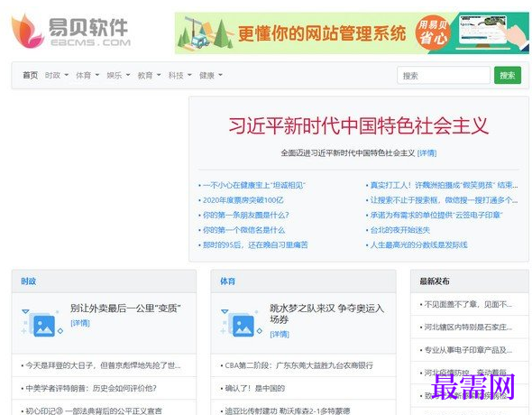Screen dimensions: 532x415
Task: Open article 中美学者评特朗普：历史会如何评价他
Action: click(x=91, y=388)
